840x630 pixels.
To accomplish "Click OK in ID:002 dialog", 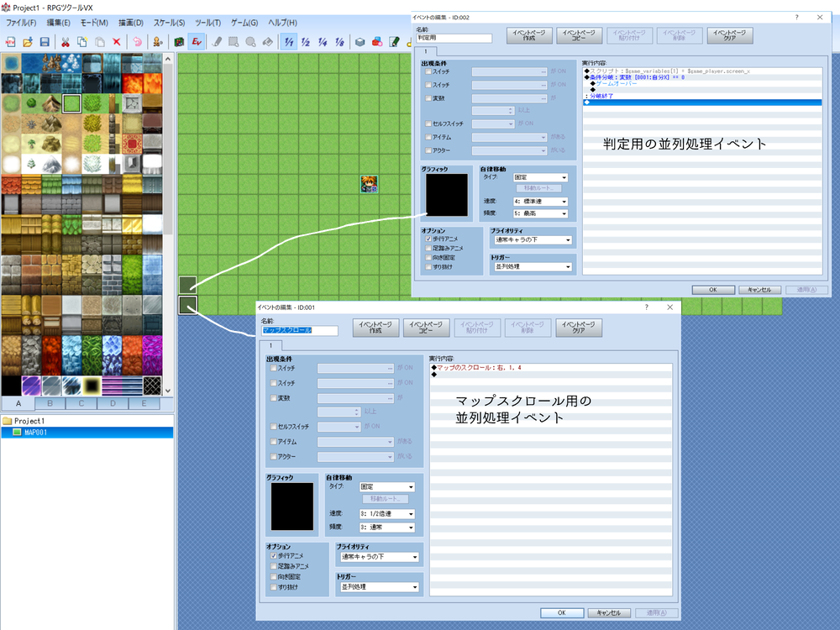I will [x=713, y=290].
